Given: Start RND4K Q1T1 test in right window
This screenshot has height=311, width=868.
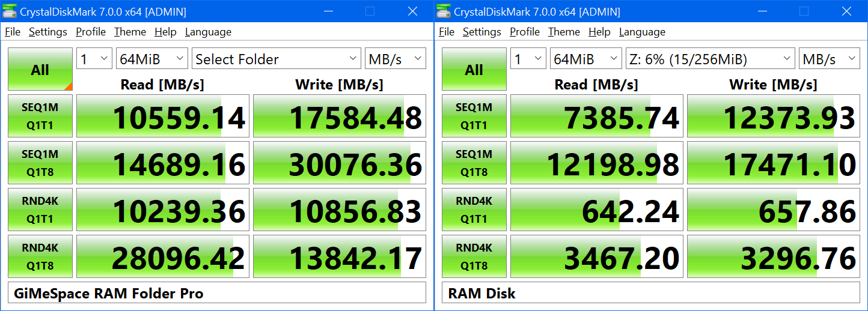Looking at the screenshot, I should [x=474, y=210].
